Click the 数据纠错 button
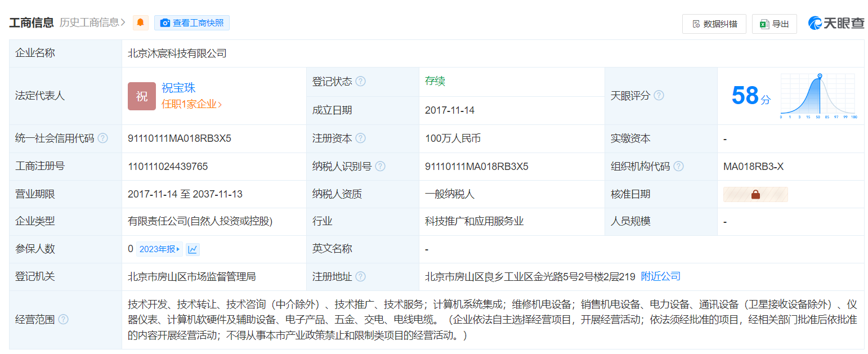Screen dimensions: 868x354 coord(714,24)
